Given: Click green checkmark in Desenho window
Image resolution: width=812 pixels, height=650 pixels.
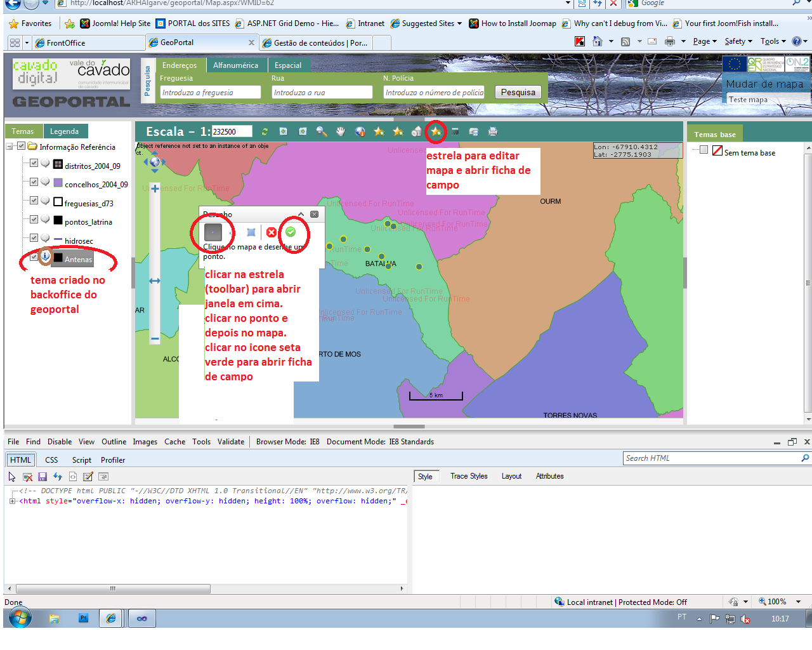Looking at the screenshot, I should tap(291, 232).
